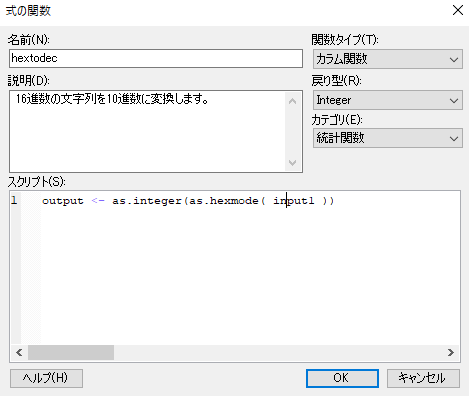Click description scrollbar down arrow

pos(292,162)
